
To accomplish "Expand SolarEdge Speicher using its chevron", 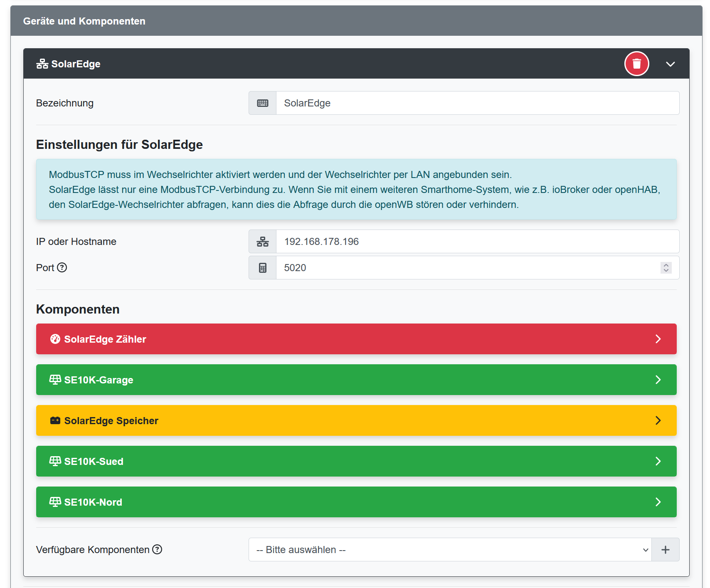I will coord(658,420).
